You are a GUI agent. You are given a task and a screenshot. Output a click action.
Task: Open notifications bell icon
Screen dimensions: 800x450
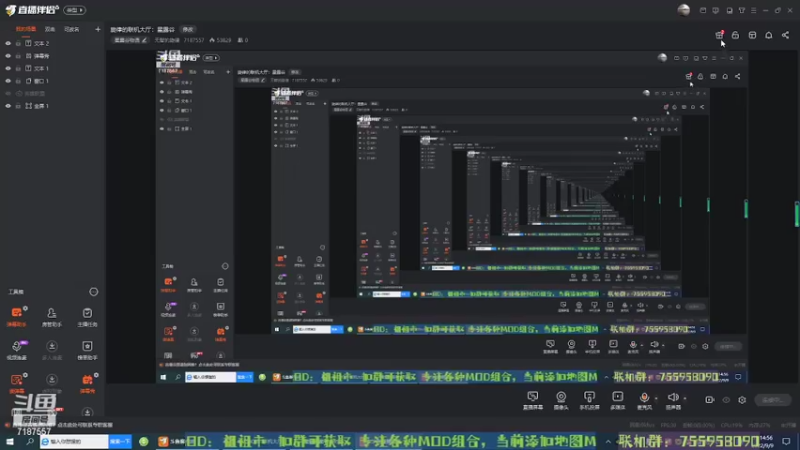click(x=768, y=35)
